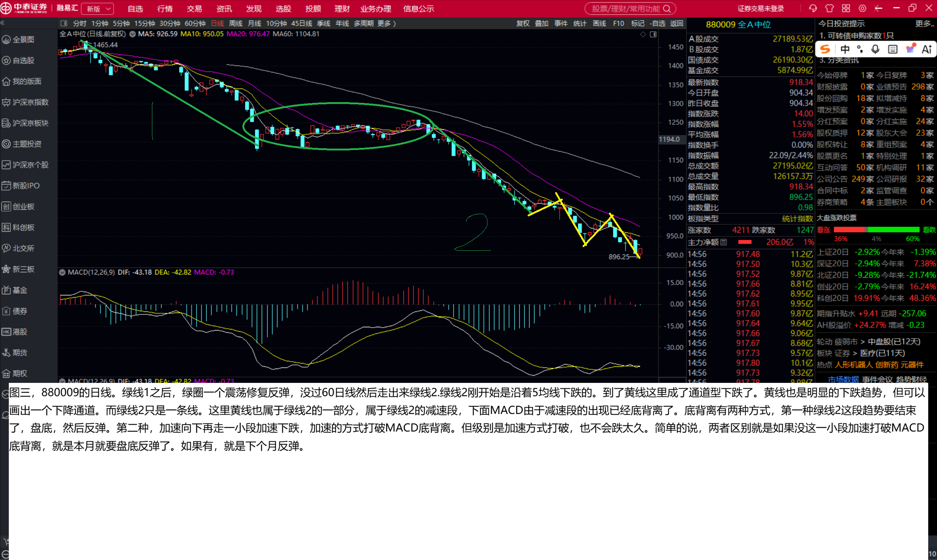Switch to 周线 weekly chart tab

point(235,23)
